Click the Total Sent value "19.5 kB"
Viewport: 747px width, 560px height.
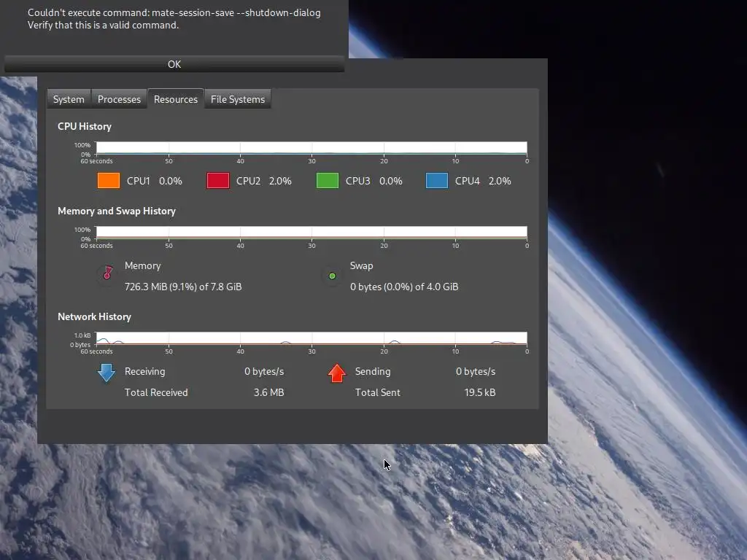[480, 392]
